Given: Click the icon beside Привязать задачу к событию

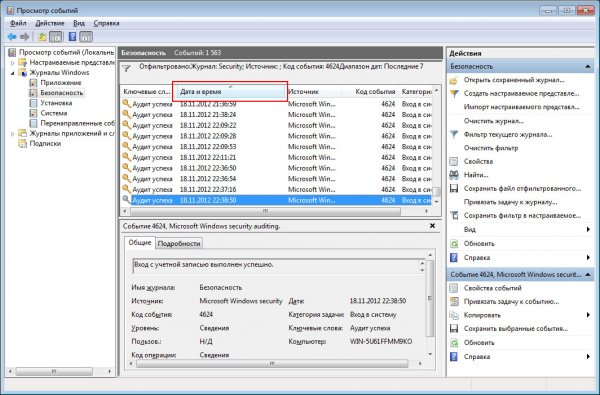Looking at the screenshot, I should tap(454, 302).
